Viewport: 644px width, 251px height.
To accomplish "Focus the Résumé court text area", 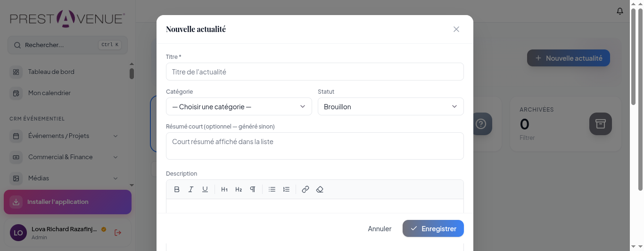I will point(315,146).
